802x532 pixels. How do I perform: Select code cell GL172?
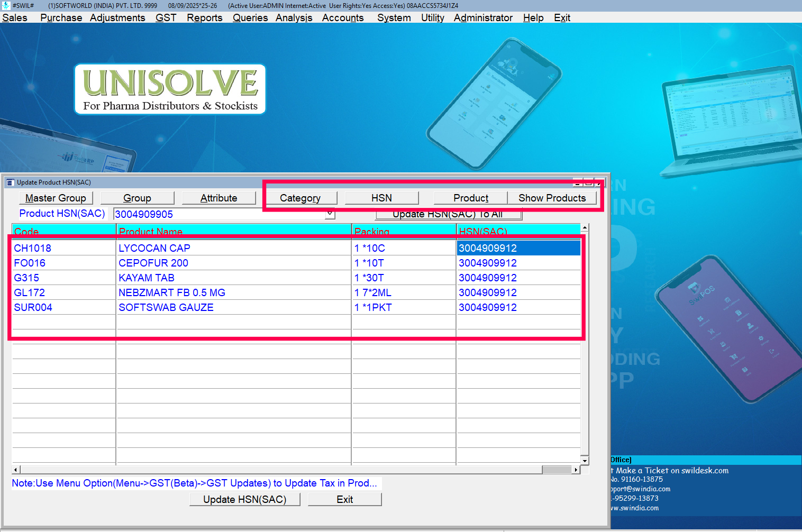(x=64, y=292)
